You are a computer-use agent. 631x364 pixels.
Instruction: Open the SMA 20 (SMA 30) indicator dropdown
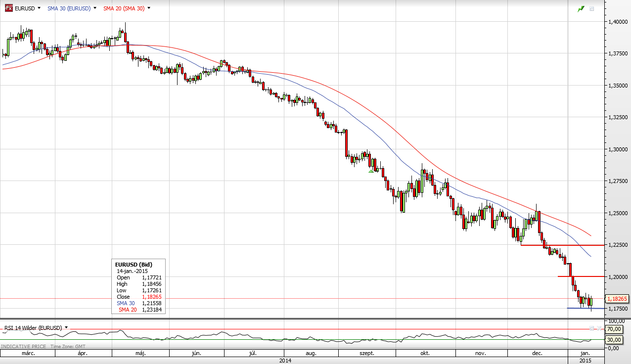[149, 8]
